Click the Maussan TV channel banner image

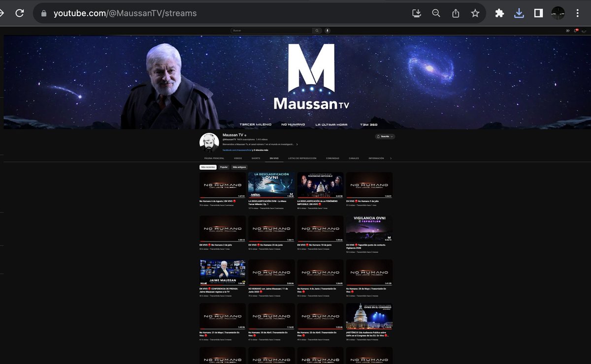(296, 82)
